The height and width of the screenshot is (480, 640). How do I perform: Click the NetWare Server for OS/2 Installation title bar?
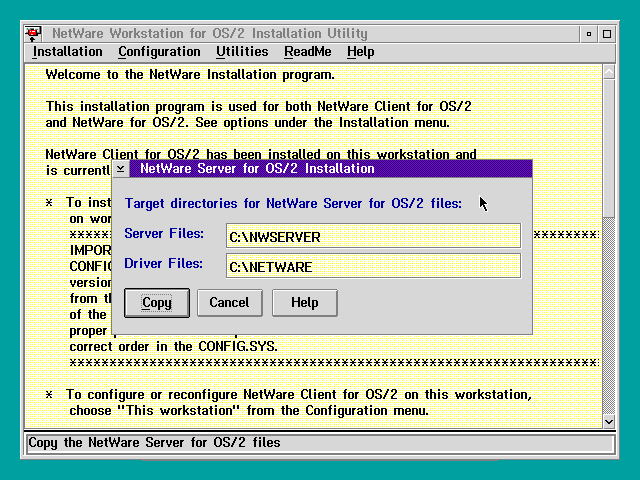click(331, 169)
